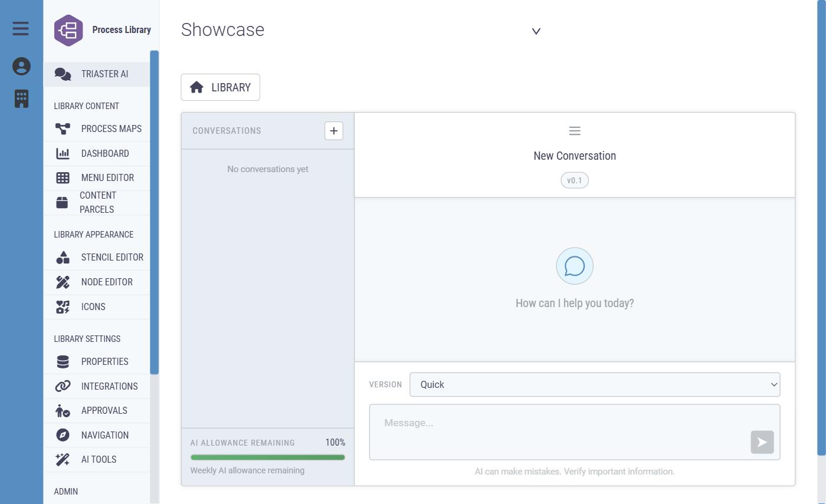Click the Dashboard bar chart icon
The width and height of the screenshot is (826, 504).
coord(63,153)
